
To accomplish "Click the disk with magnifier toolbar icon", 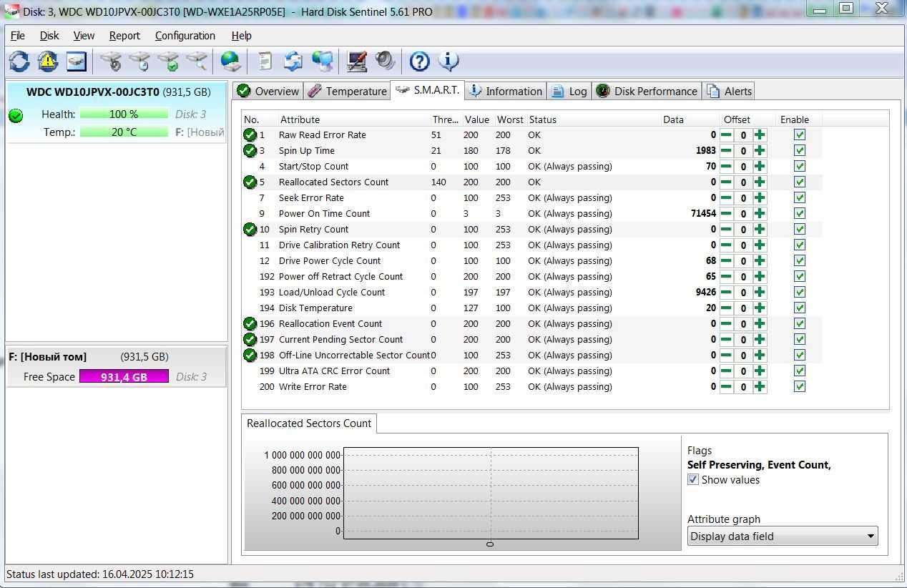I will tap(197, 61).
